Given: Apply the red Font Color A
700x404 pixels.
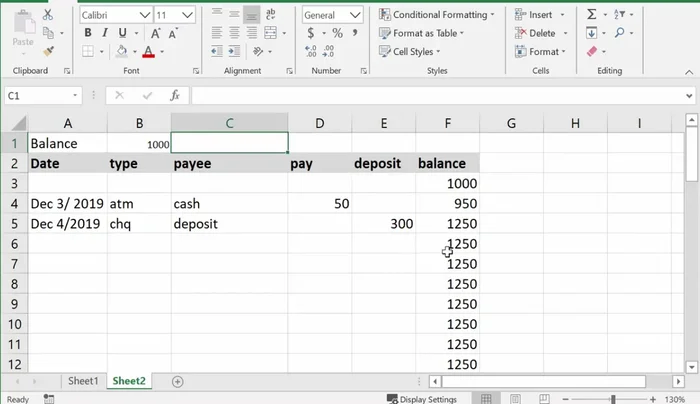Looking at the screenshot, I should (149, 52).
